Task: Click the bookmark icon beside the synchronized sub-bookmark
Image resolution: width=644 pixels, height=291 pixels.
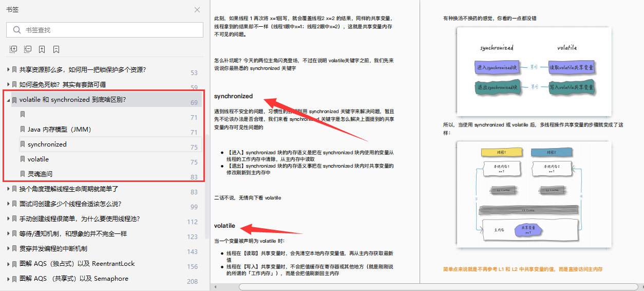Action: pos(23,144)
